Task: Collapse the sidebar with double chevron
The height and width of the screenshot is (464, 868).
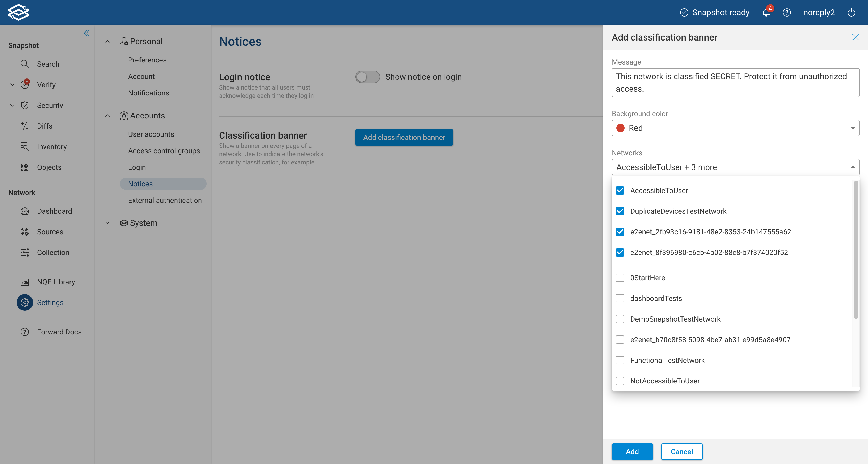Action: pyautogui.click(x=87, y=33)
